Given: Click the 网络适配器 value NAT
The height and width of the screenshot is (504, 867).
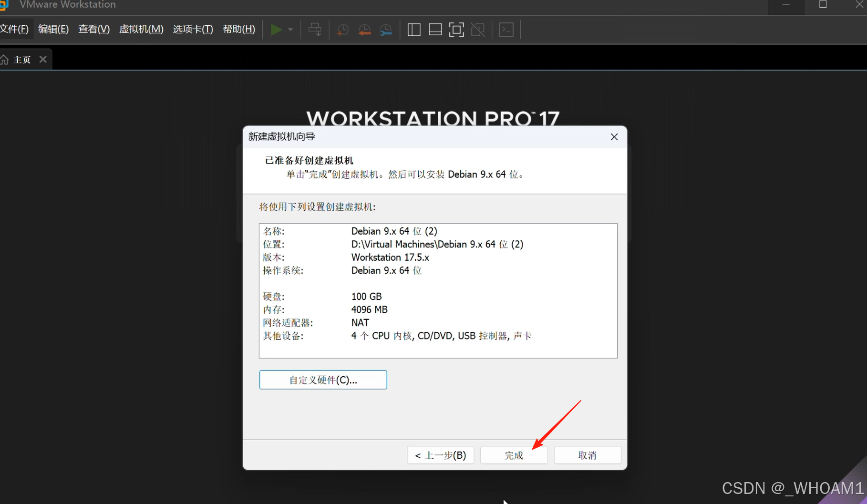Looking at the screenshot, I should (x=360, y=323).
